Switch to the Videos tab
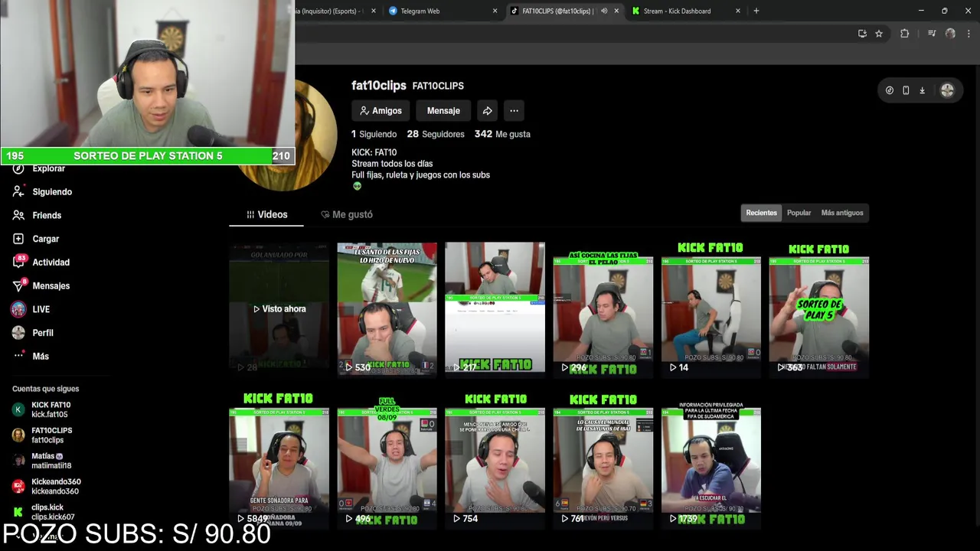This screenshot has width=980, height=551. 266,215
